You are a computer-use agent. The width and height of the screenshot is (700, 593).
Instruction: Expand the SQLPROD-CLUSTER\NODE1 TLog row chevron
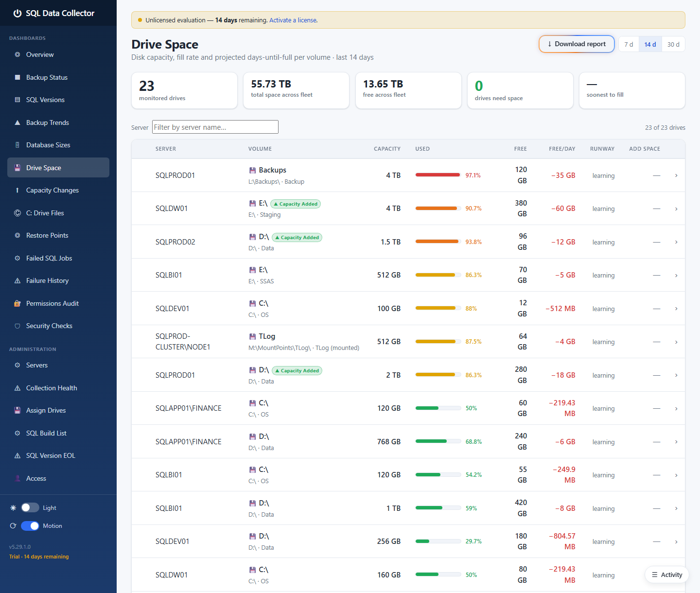coord(676,342)
